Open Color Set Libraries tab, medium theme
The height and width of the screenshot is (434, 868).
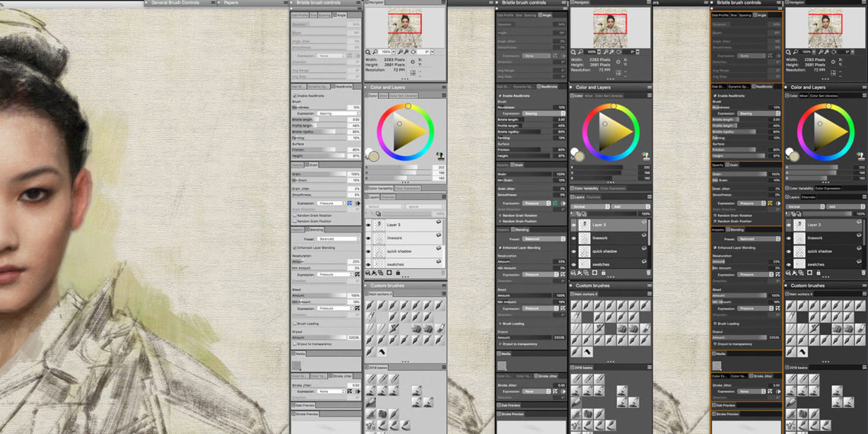coord(608,96)
